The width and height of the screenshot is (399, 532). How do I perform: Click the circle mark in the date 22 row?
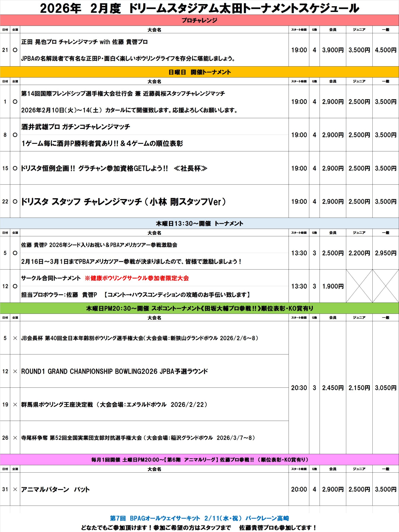click(15, 202)
